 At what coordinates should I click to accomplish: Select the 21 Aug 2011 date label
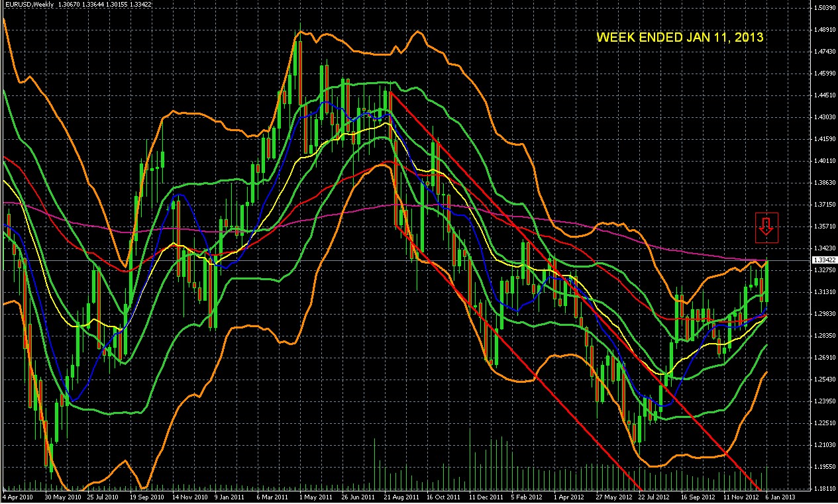pyautogui.click(x=403, y=496)
